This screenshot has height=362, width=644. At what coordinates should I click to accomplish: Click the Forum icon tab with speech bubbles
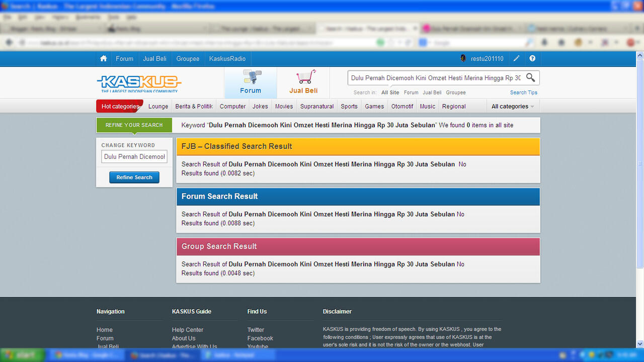[251, 82]
